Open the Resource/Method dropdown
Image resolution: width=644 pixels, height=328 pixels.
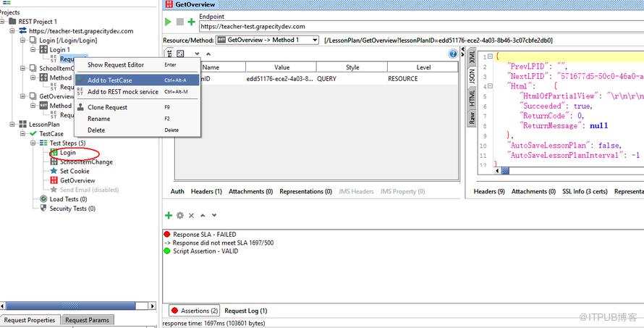pos(268,40)
